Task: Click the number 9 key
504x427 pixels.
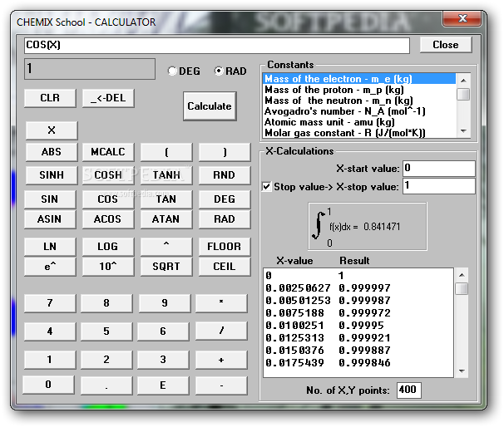Action: pos(165,303)
